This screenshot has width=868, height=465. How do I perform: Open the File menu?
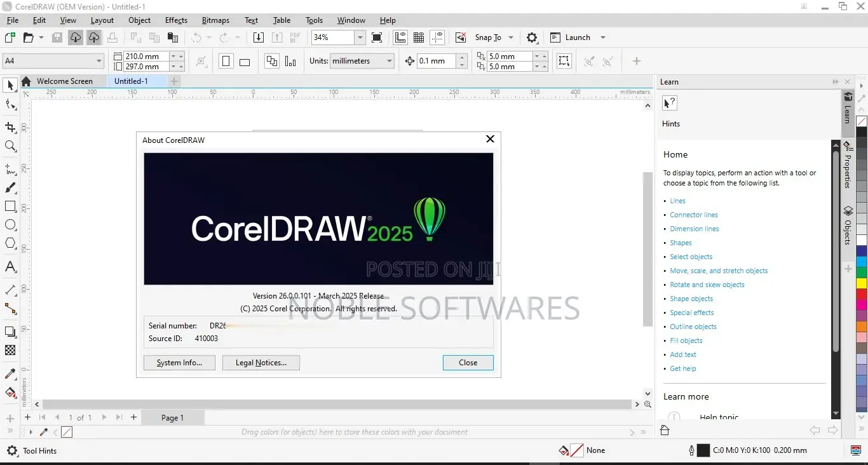tap(13, 20)
